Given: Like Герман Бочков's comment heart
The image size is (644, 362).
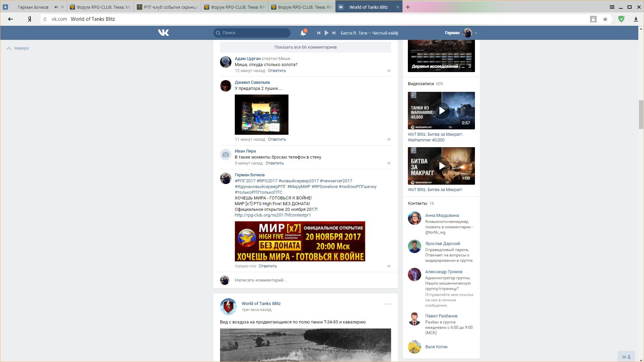Looking at the screenshot, I should (389, 266).
